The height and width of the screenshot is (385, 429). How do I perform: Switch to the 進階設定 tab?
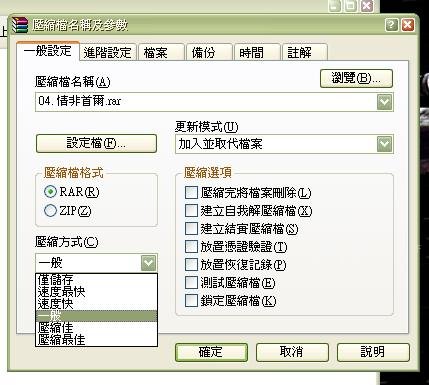pos(108,53)
